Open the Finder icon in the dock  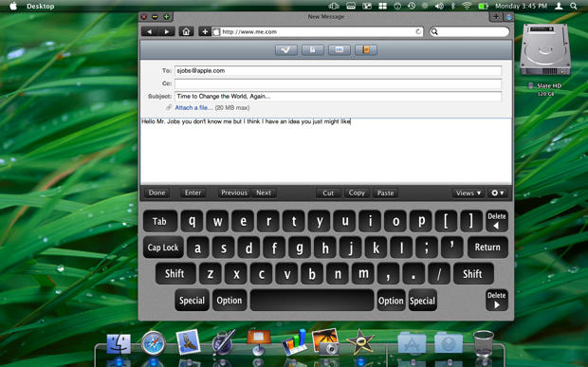(x=119, y=343)
